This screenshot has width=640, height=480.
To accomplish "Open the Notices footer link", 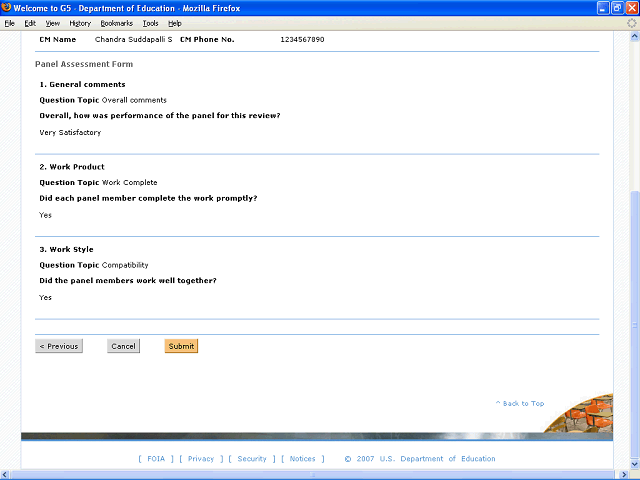I will point(302,459).
